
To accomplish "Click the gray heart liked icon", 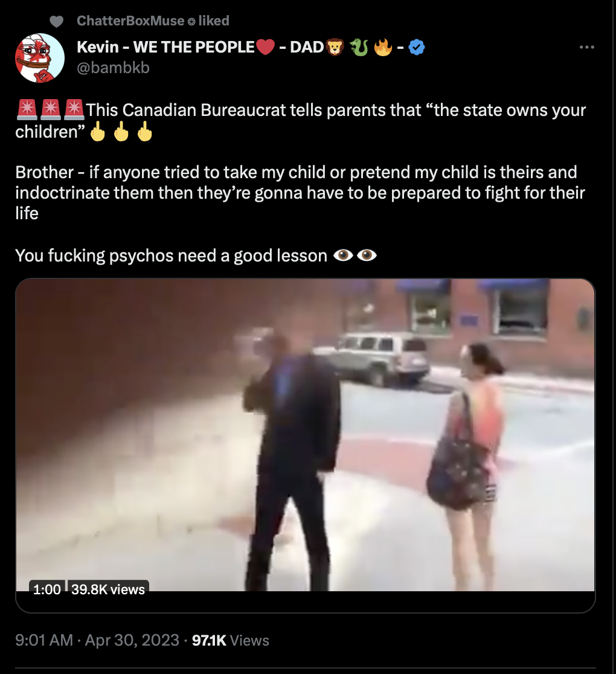I will pos(56,21).
